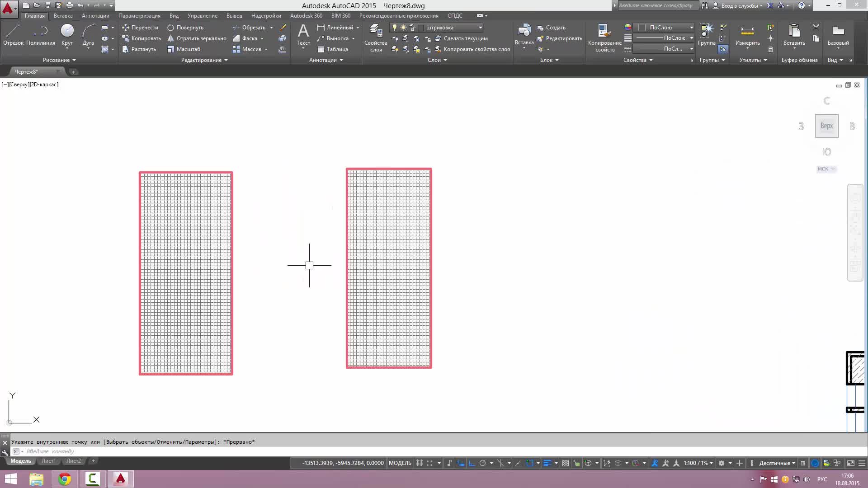Click the Вставка block insert icon
868x488 pixels.
coord(524,35)
